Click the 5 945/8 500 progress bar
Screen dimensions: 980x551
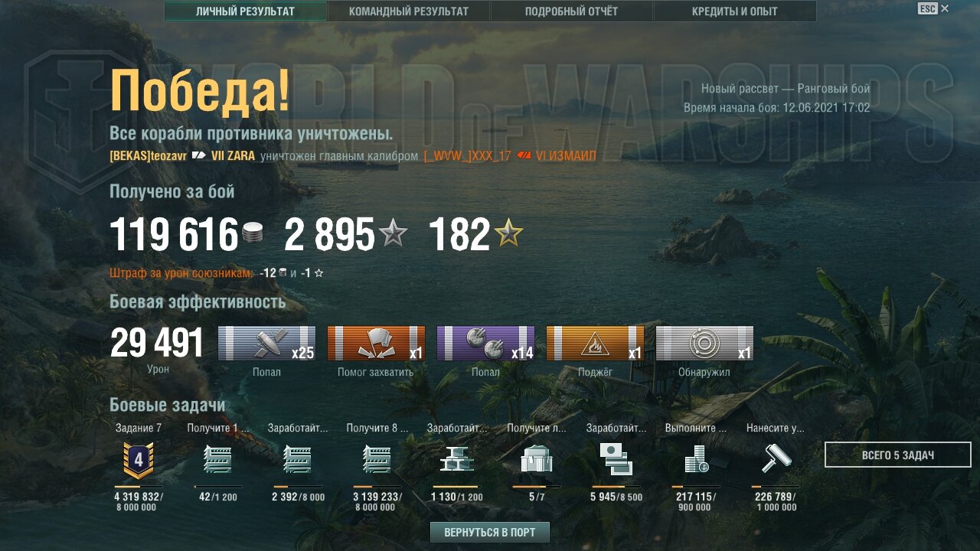(x=616, y=486)
